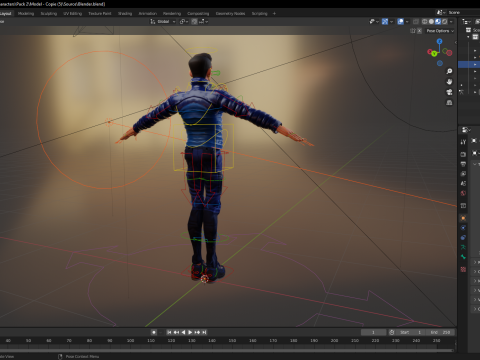Toggle the snap magnet button

coord(194,21)
